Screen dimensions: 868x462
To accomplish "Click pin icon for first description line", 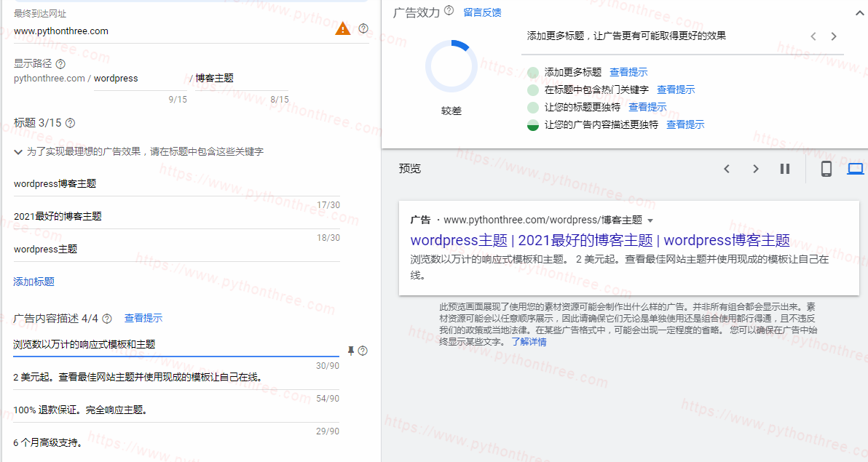I will [350, 351].
